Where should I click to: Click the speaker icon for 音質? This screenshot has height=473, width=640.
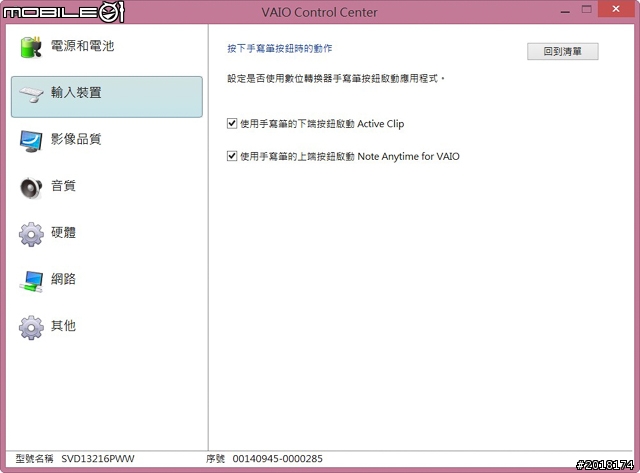(x=31, y=188)
